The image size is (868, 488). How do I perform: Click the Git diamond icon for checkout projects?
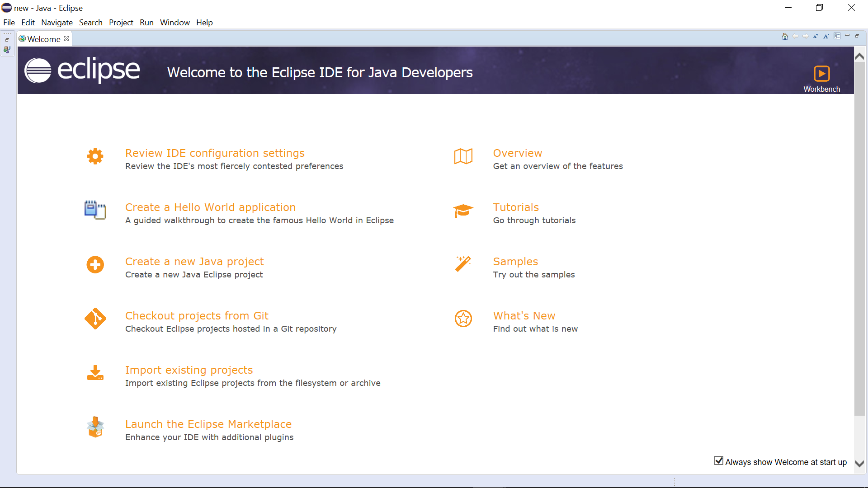[x=95, y=319]
